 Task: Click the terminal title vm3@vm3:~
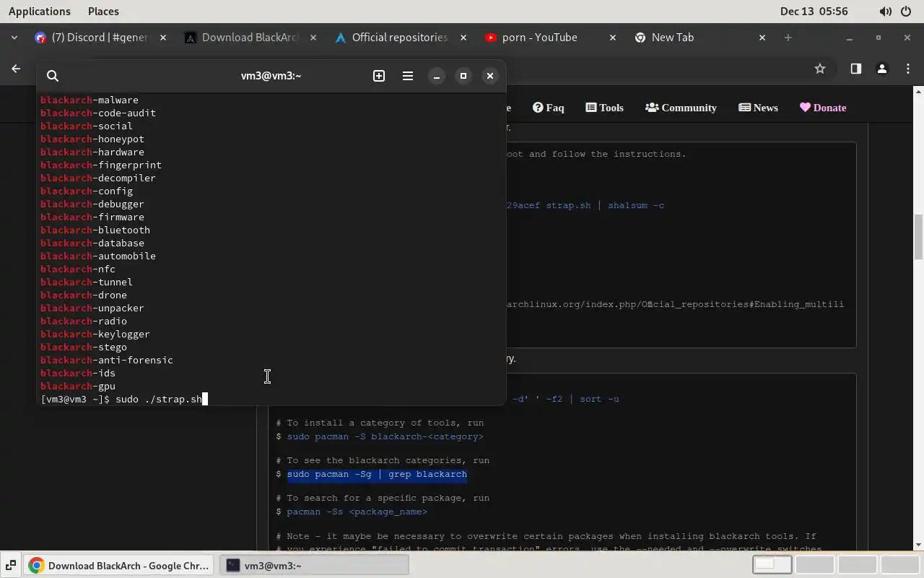271,76
